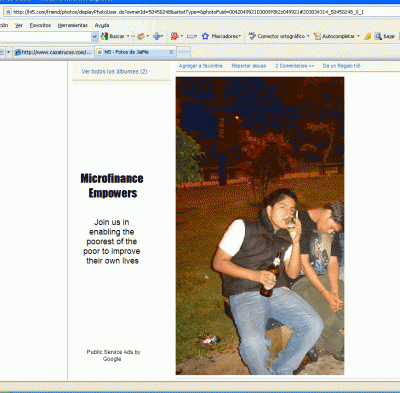Click Da un Regalo hi5 link
The width and height of the screenshot is (400, 393).
(342, 66)
